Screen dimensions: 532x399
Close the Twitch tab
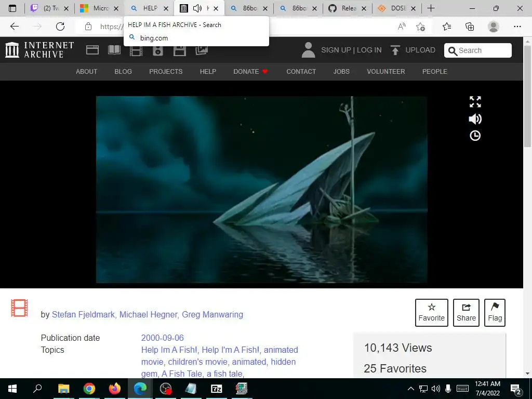click(66, 8)
